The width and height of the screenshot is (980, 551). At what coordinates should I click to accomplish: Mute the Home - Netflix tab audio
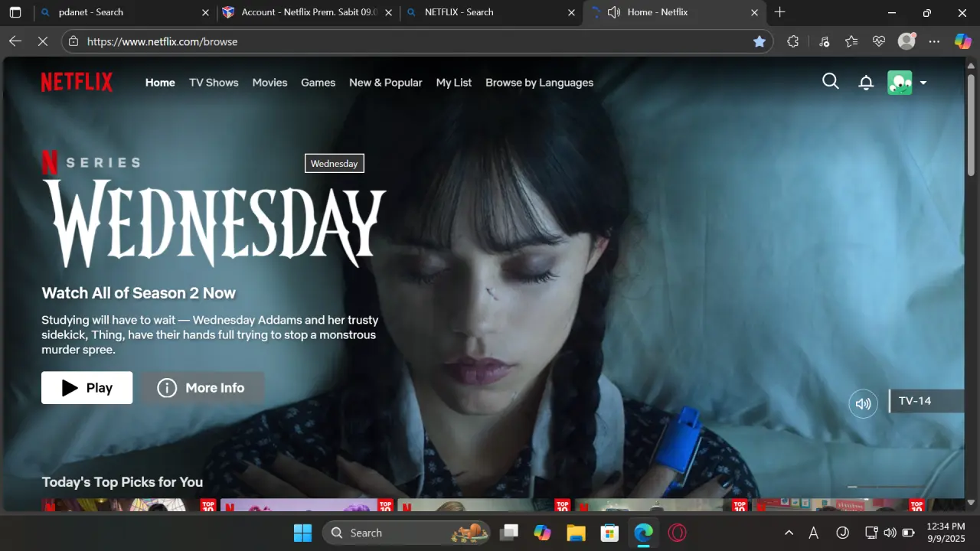pyautogui.click(x=614, y=12)
